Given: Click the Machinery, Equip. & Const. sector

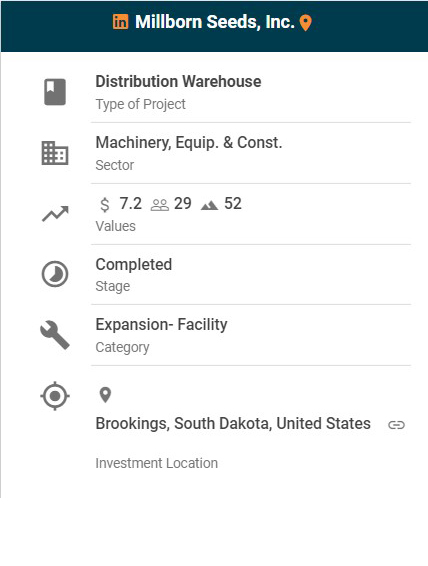Looking at the screenshot, I should [x=189, y=143].
